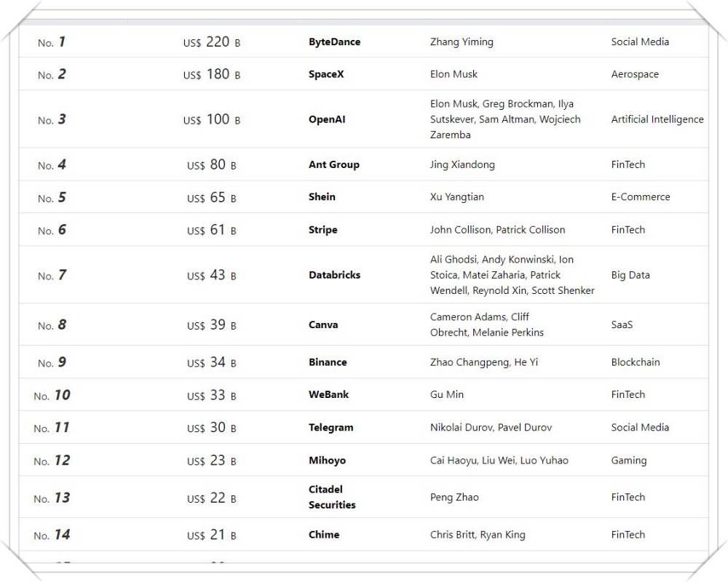This screenshot has width=728, height=582.
Task: Click the Telegram company name
Action: pyautogui.click(x=331, y=428)
